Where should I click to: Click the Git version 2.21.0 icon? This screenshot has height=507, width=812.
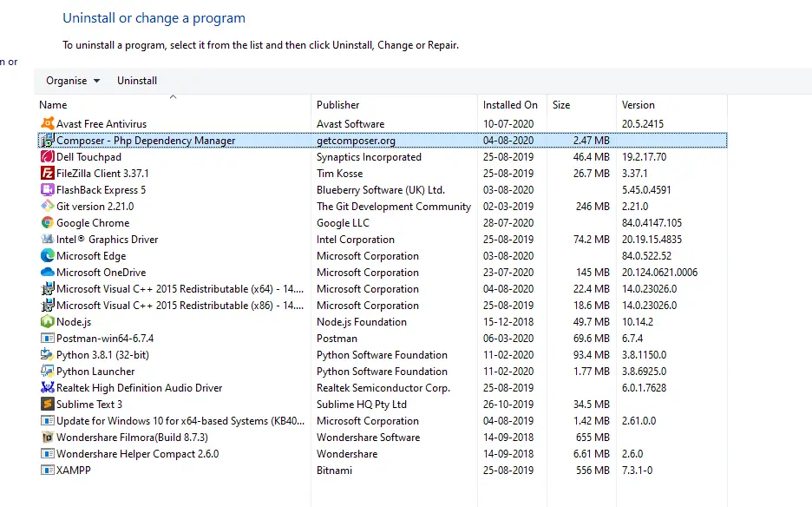pos(48,207)
